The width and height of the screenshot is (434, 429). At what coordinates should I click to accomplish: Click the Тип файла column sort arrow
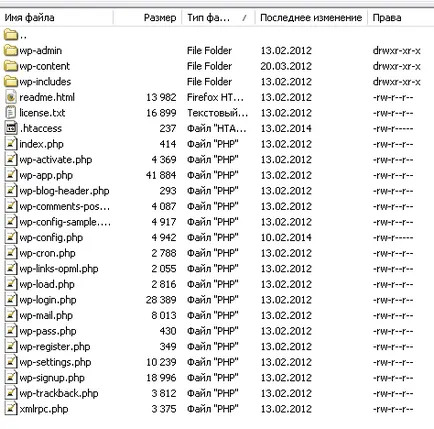(x=244, y=18)
